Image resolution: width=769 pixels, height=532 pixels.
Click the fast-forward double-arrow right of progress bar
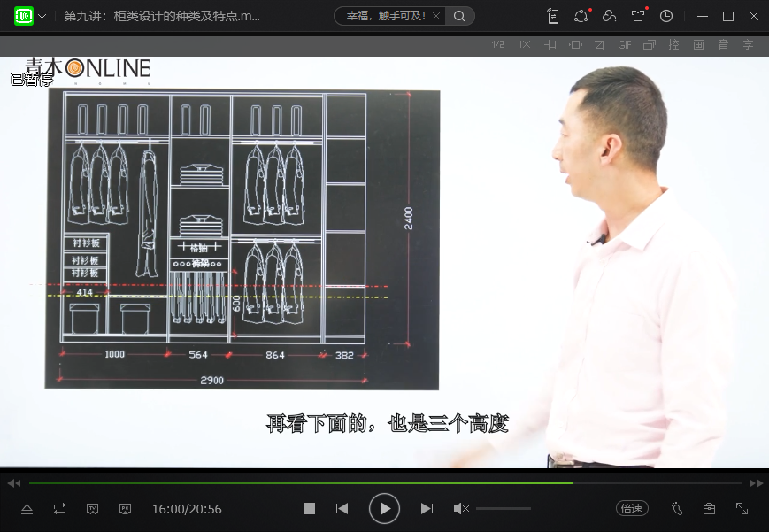point(757,483)
